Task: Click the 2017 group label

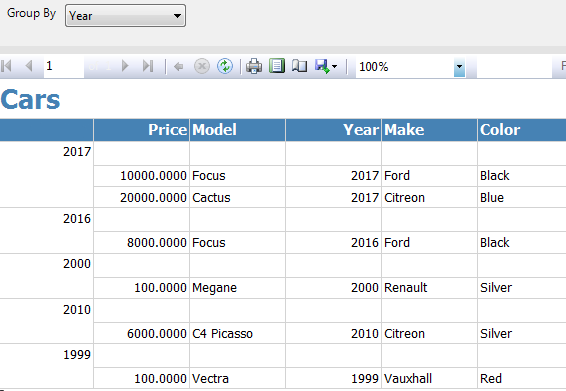Action: click(77, 152)
